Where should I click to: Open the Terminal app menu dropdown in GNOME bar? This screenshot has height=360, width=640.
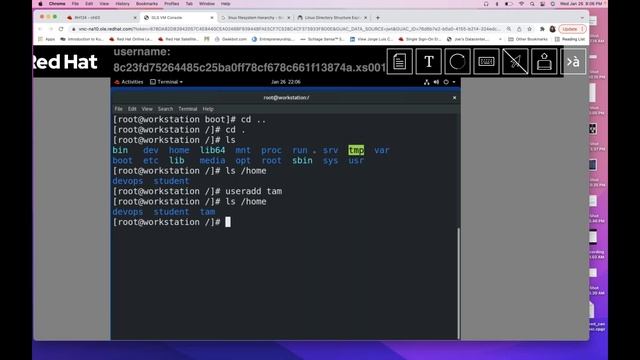click(167, 82)
